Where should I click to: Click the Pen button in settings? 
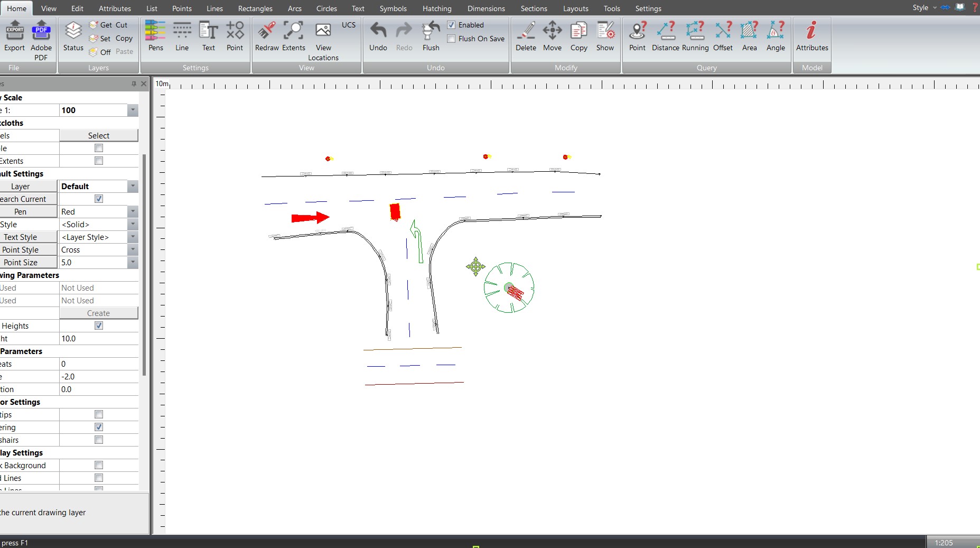(x=29, y=211)
